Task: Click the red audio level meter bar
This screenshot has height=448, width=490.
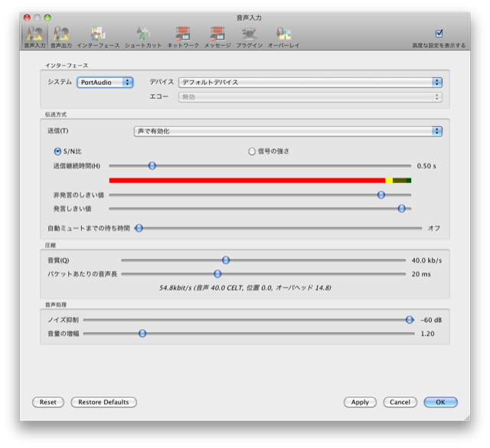Action: click(247, 181)
